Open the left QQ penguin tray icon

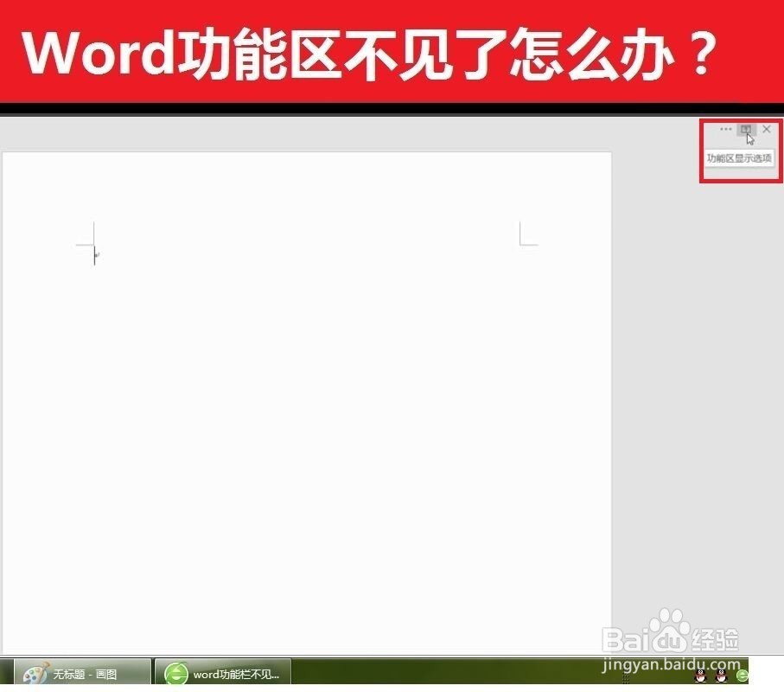click(x=701, y=676)
